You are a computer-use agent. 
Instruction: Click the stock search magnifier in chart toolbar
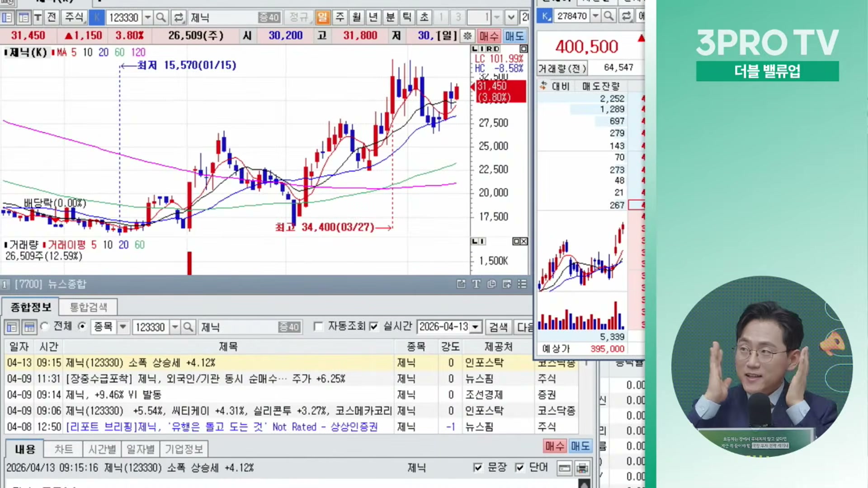(160, 18)
